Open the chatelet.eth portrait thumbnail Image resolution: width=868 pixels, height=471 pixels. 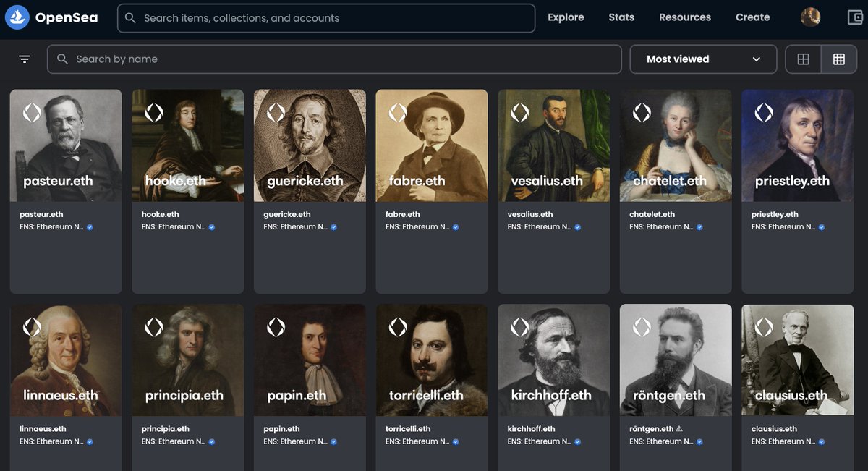click(x=676, y=145)
